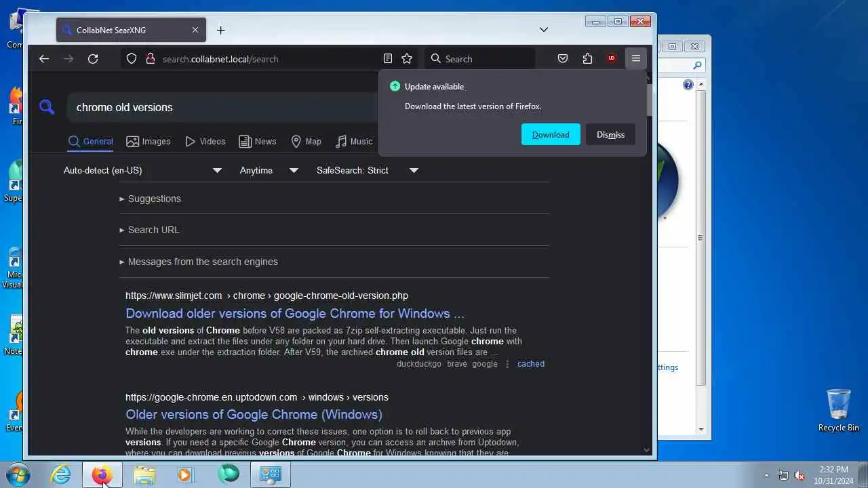
Task: Switch to the Images search category
Action: pos(149,142)
